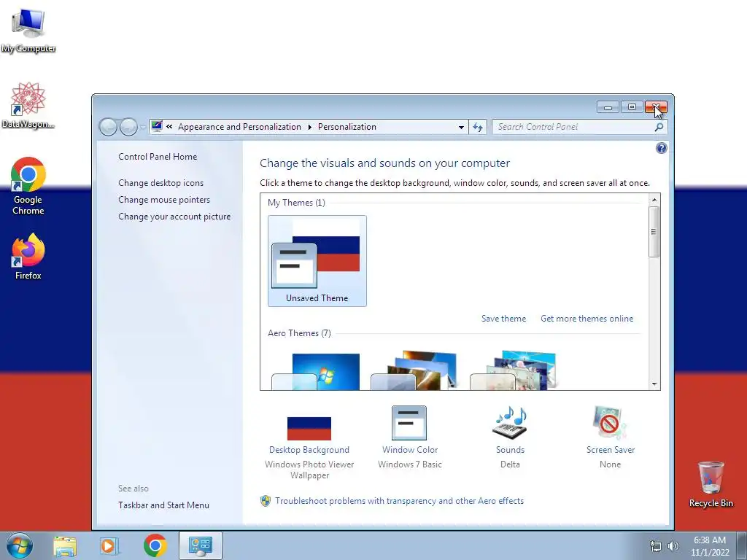Open the network status tray icon
The width and height of the screenshot is (747, 560).
[x=656, y=546]
